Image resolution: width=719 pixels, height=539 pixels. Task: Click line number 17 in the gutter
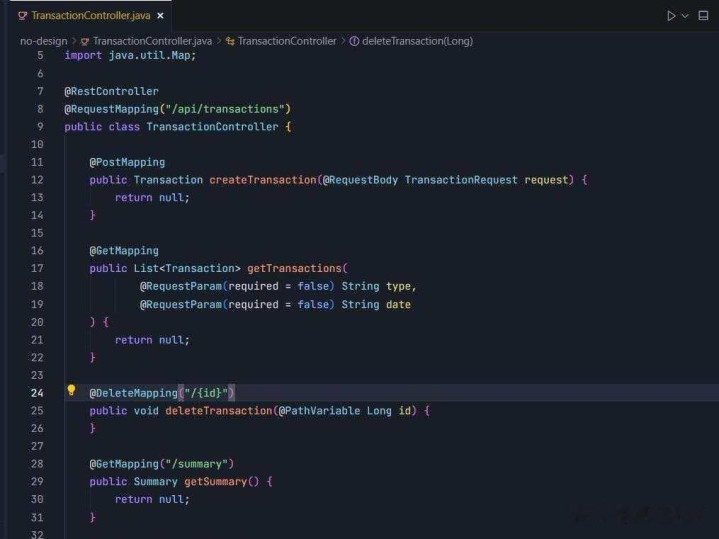(x=37, y=268)
